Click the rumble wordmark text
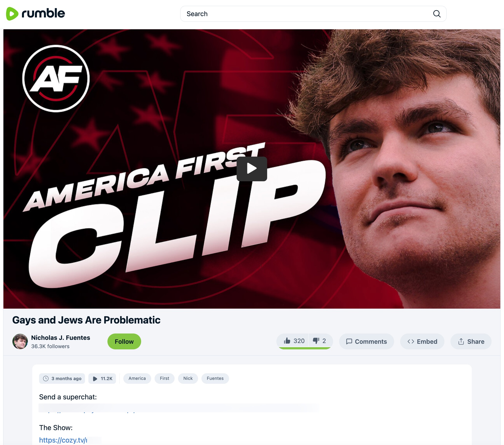This screenshot has height=445, width=504. point(43,13)
